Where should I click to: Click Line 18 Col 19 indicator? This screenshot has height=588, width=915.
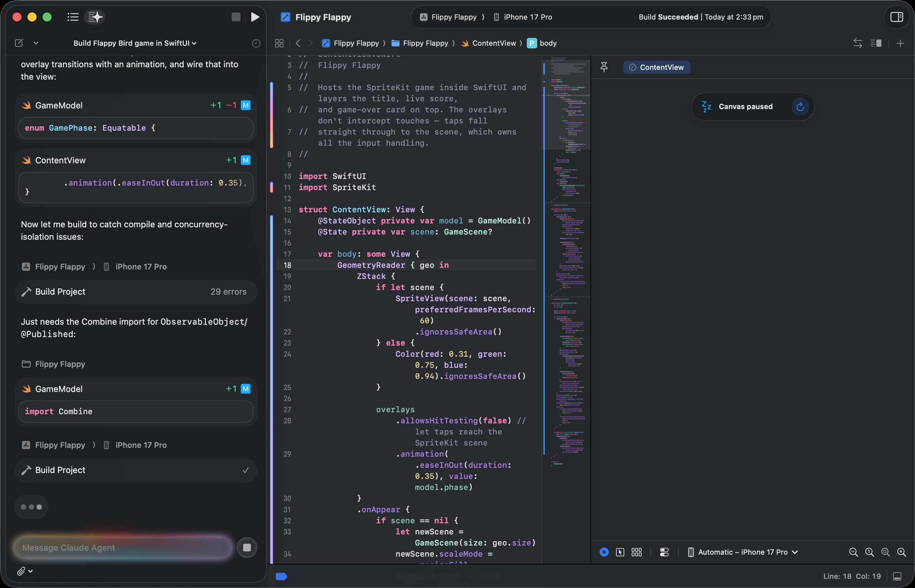click(852, 576)
